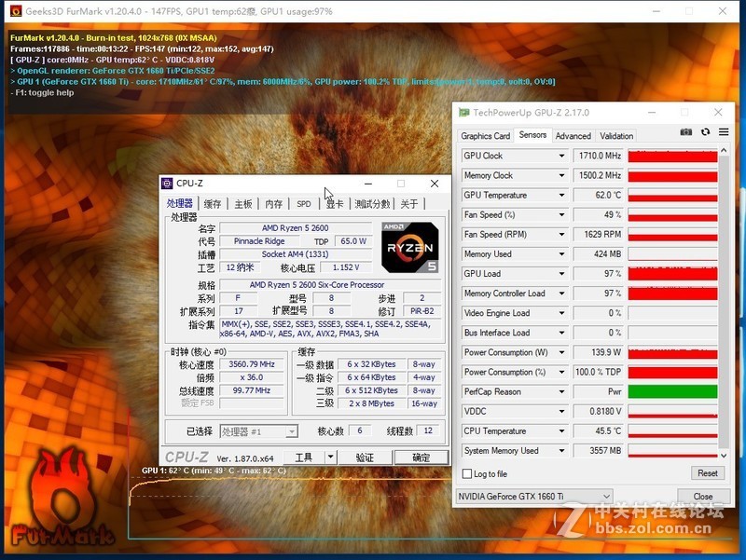Click the camera screenshot icon in GPU-Z
The width and height of the screenshot is (746, 560).
tap(686, 131)
